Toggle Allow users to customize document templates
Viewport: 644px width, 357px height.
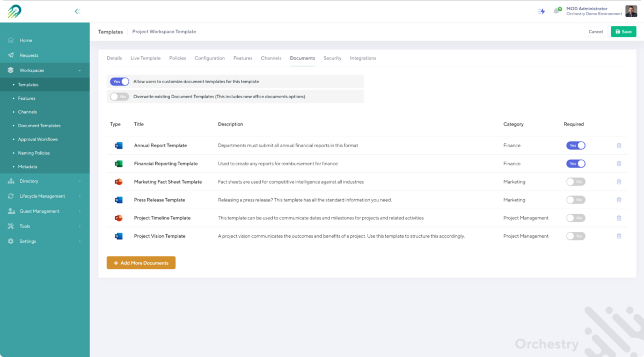[120, 82]
